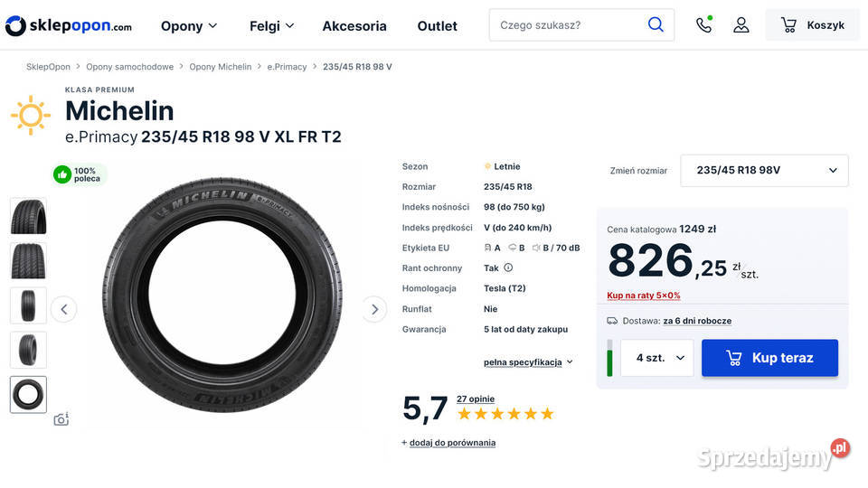
Task: Click the camera photo gallery icon
Action: (x=61, y=418)
